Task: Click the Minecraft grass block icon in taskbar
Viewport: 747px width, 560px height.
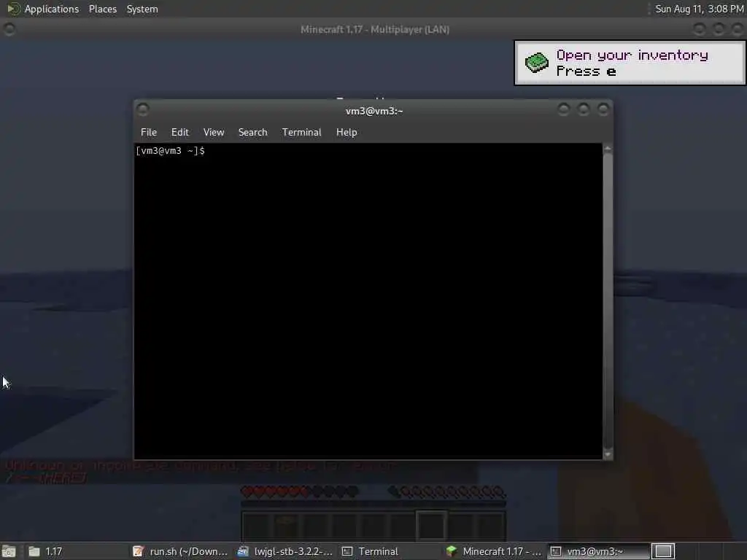Action: pos(451,551)
